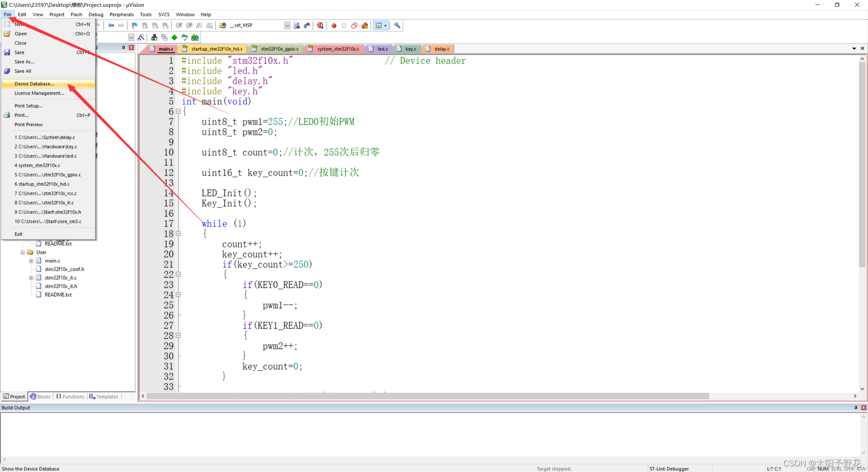Viewport: 868px width, 472px height.
Task: Open the window layout button's dropdown arrow
Action: [386, 25]
